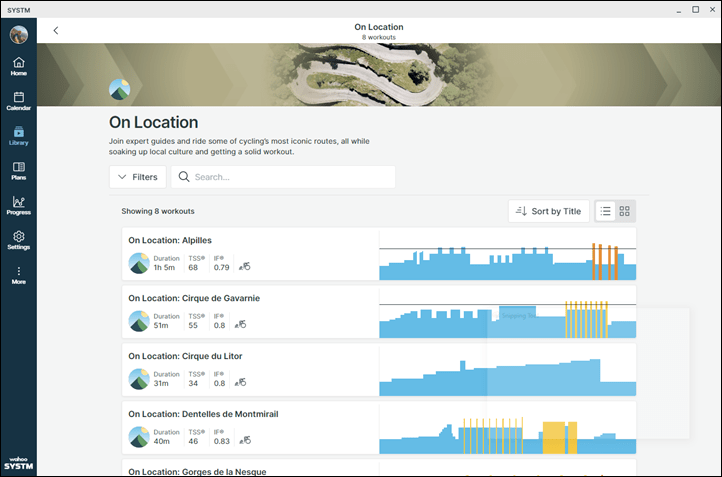Click the Alpilles TSS value 68
722x477 pixels.
(x=193, y=268)
